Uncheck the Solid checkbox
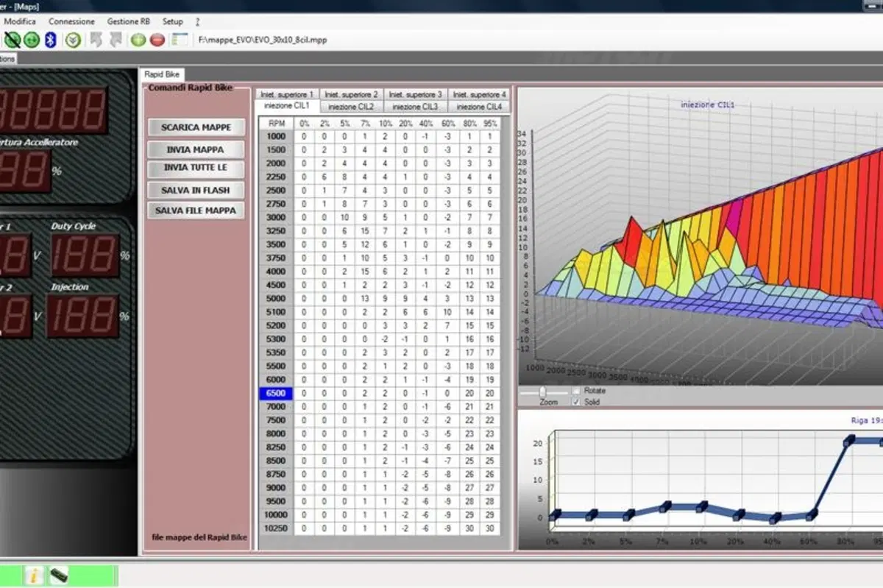The height and width of the screenshot is (588, 883). coord(576,402)
